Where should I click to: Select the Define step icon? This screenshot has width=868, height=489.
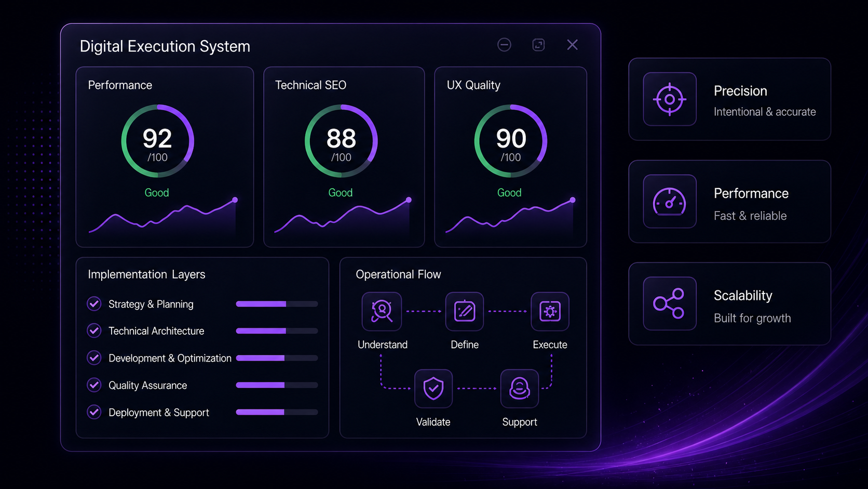(x=465, y=311)
